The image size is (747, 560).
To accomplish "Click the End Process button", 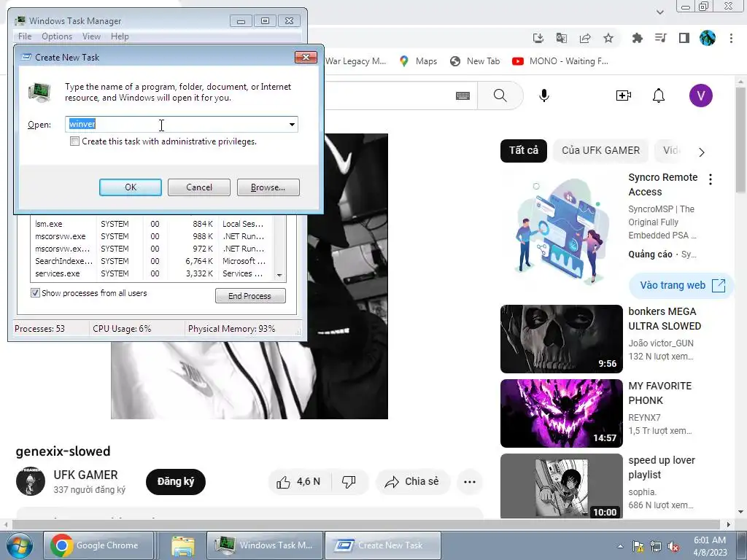I will [x=250, y=296].
